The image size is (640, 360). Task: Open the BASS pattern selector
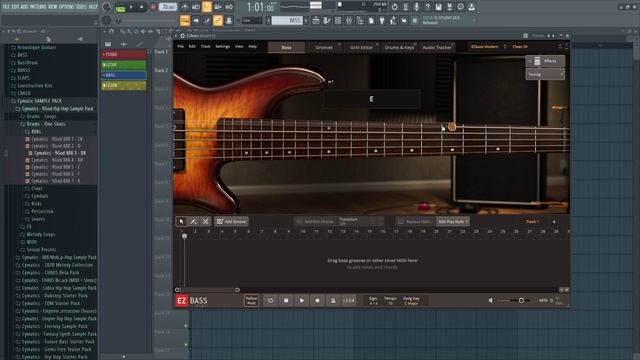pyautogui.click(x=288, y=20)
